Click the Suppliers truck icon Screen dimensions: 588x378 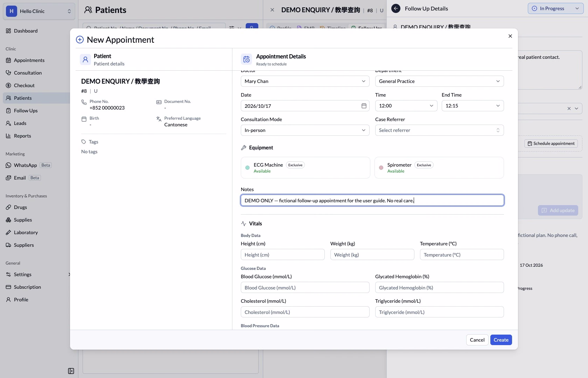pyautogui.click(x=8, y=245)
